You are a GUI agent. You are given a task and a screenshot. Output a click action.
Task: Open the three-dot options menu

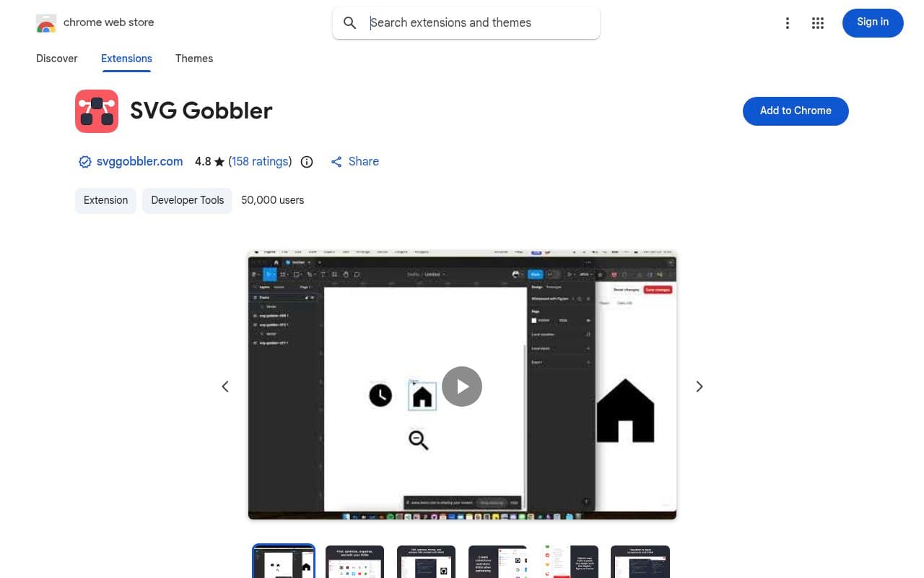click(x=788, y=22)
